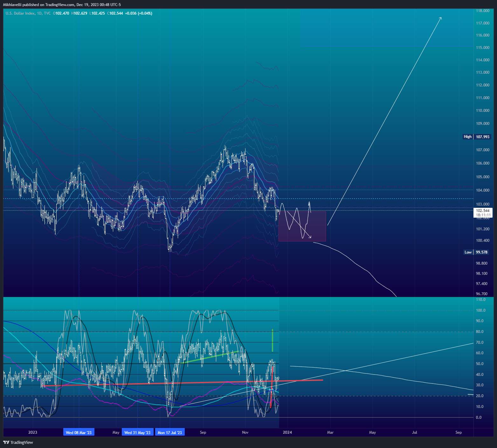497x448 pixels.
Task: Select the 'Mon 17 Jul '23' date marker
Action: [x=170, y=432]
